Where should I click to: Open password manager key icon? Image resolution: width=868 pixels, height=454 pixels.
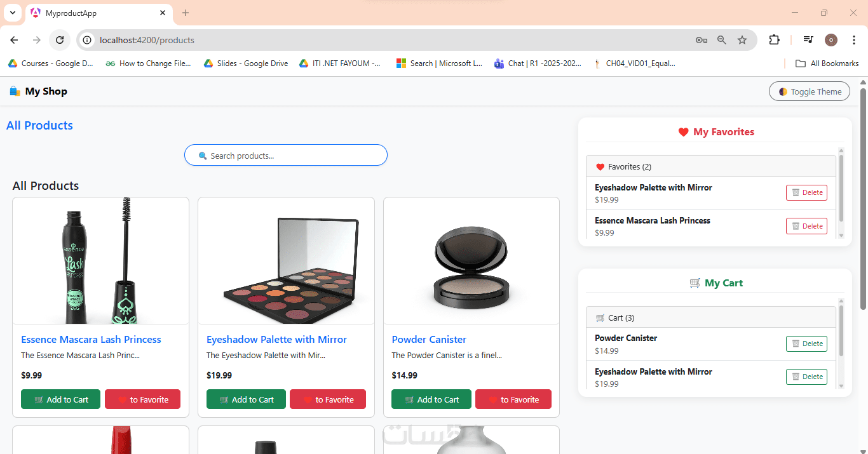(702, 40)
